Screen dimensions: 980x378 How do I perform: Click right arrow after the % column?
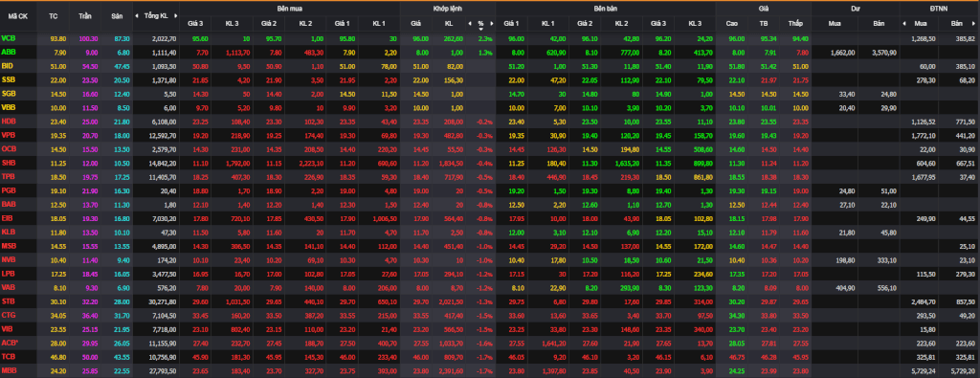click(492, 24)
